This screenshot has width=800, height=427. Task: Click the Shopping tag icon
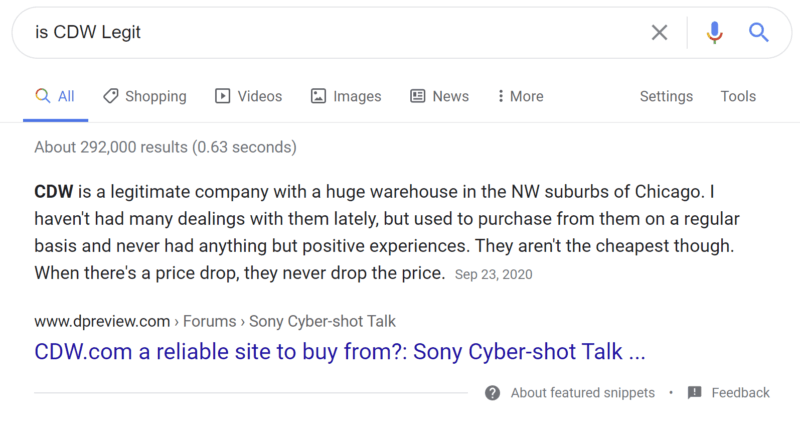(110, 96)
